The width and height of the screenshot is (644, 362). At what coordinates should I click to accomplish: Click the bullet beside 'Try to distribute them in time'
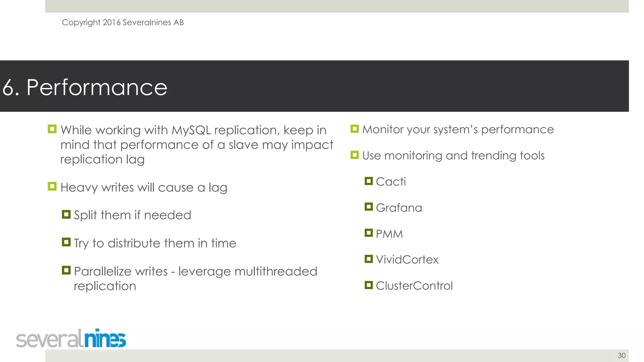tap(66, 242)
